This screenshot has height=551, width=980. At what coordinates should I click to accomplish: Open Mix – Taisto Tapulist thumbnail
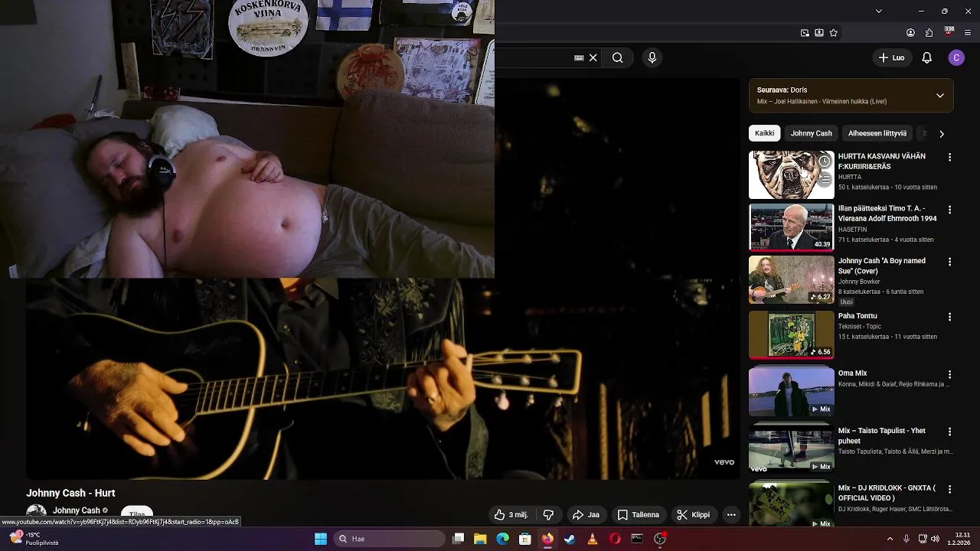coord(791,449)
